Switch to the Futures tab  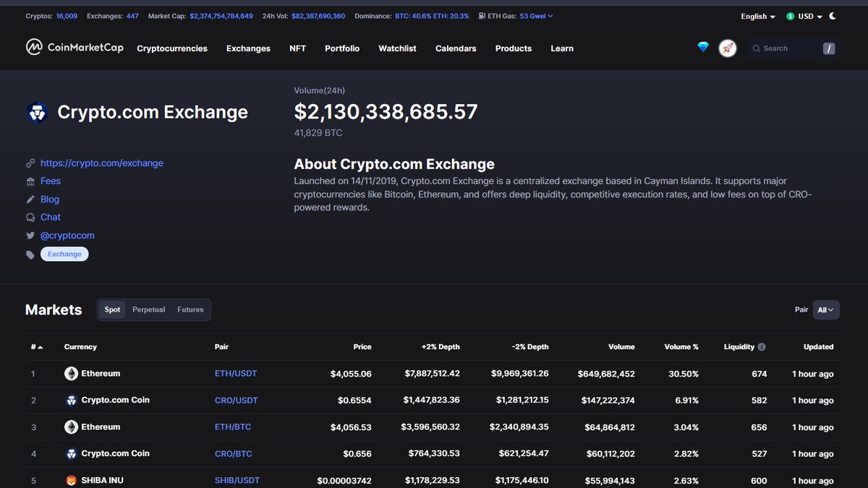[x=190, y=309]
